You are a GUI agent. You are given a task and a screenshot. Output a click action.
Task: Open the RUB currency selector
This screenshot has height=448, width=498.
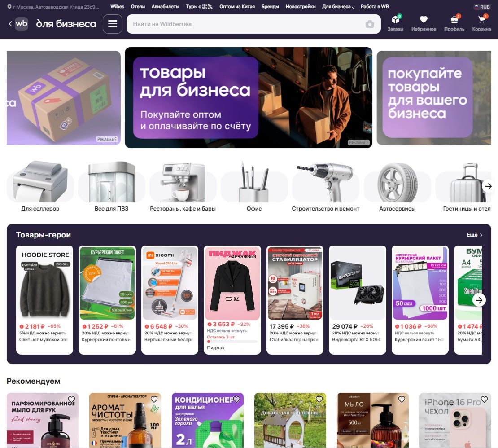coord(482,7)
